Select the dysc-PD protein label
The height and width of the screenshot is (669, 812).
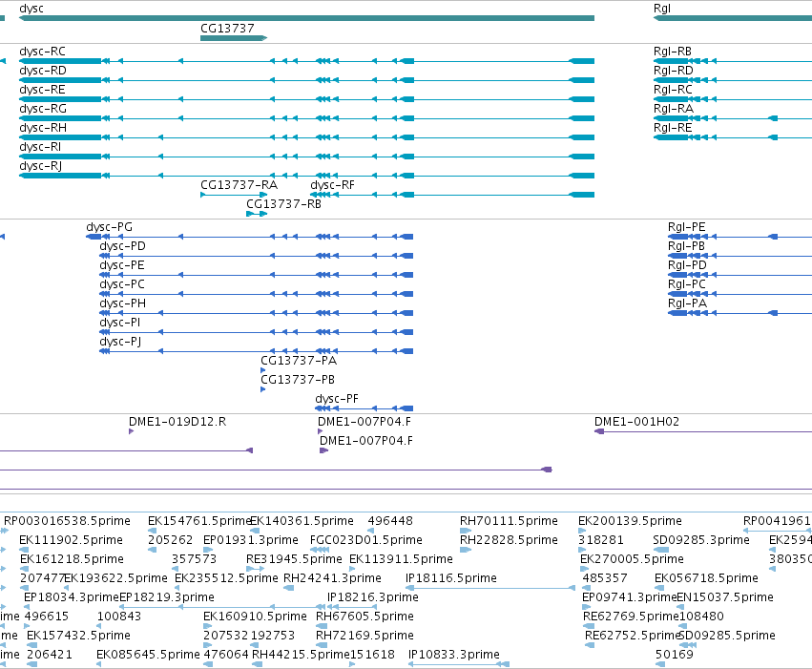(123, 246)
